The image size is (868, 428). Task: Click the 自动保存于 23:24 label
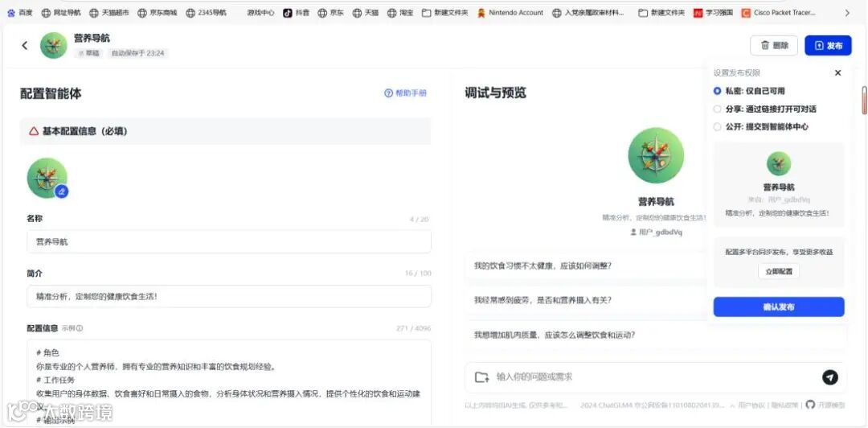click(x=138, y=53)
